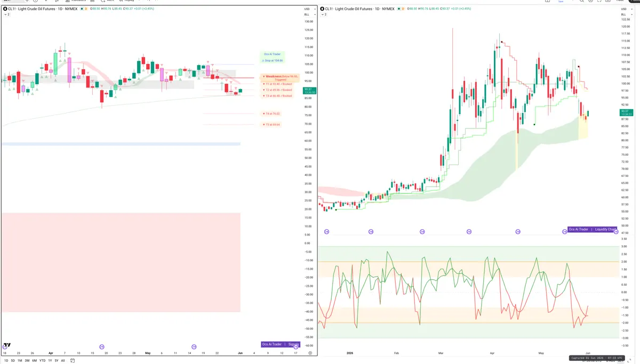Select the 5D date range
Viewport: 640px width, 364px height.
pyautogui.click(x=13, y=360)
